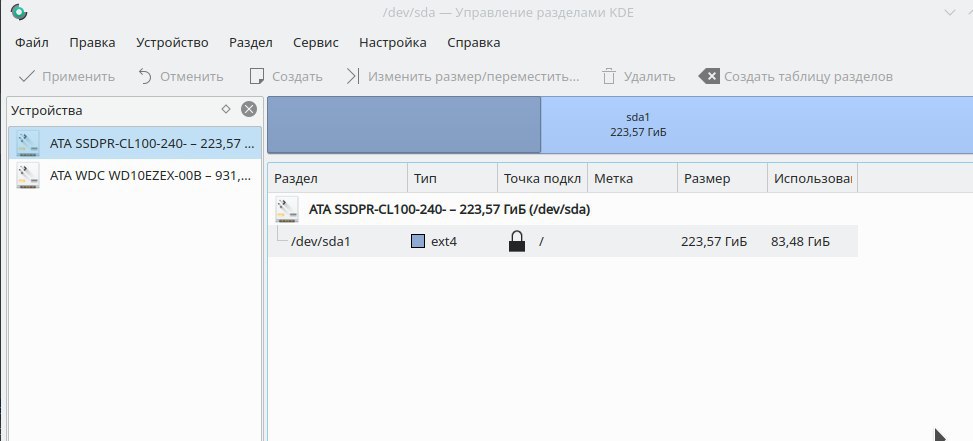Click the Точка подкл column header

point(542,179)
